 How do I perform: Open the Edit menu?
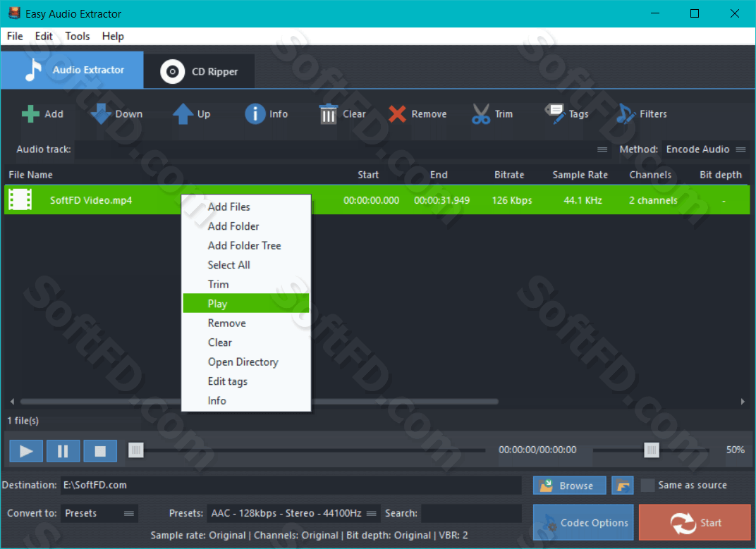pyautogui.click(x=44, y=36)
